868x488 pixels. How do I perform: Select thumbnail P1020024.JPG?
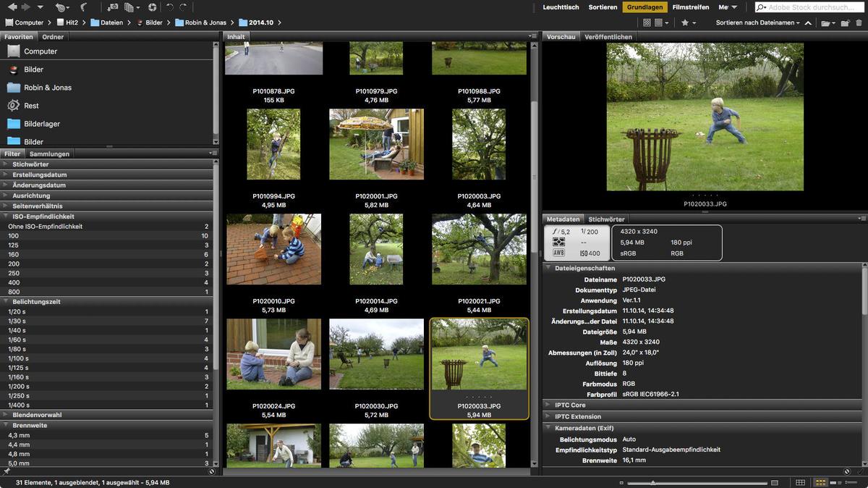[273, 354]
